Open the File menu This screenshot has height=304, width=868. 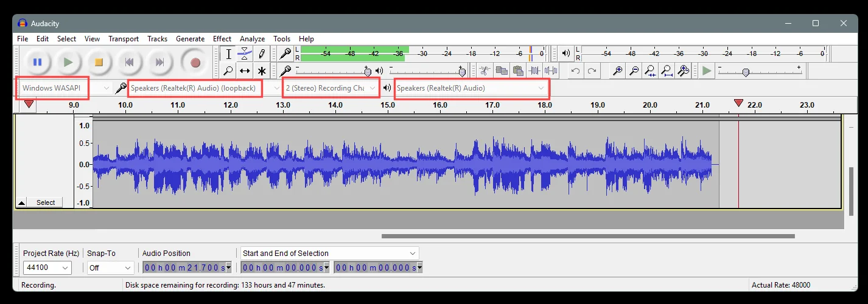pyautogui.click(x=23, y=38)
